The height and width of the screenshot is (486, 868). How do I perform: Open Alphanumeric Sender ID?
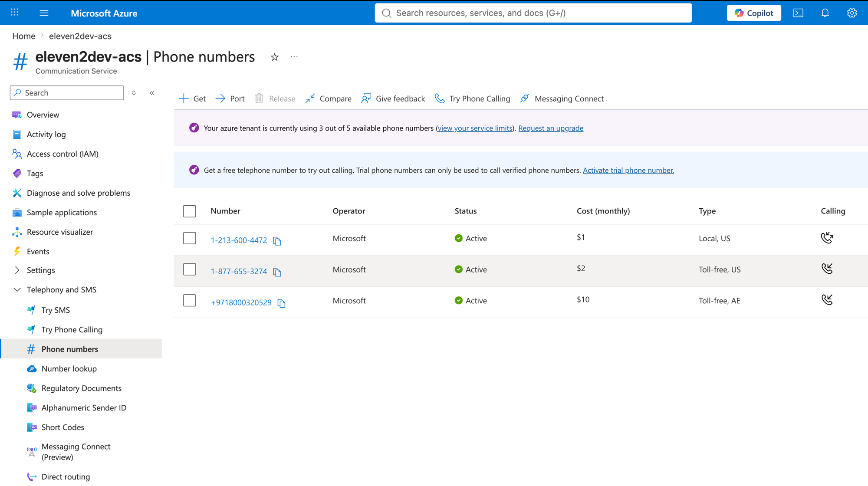(x=84, y=407)
